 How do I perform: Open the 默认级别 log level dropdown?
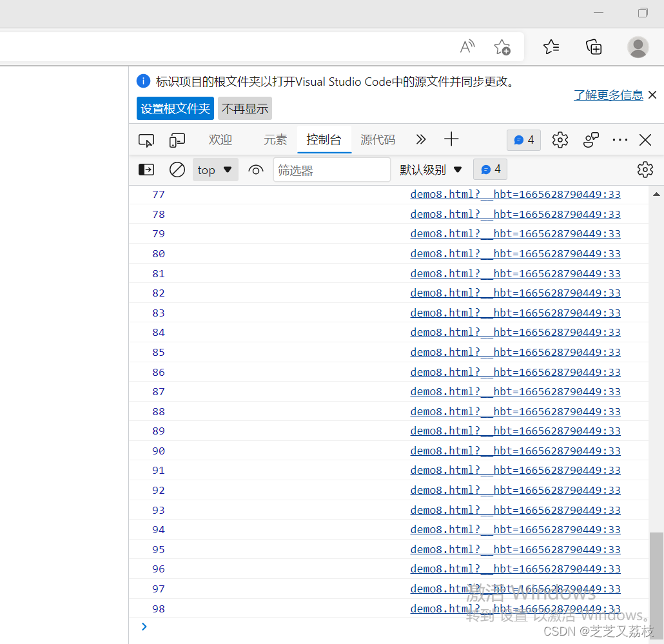coord(431,170)
